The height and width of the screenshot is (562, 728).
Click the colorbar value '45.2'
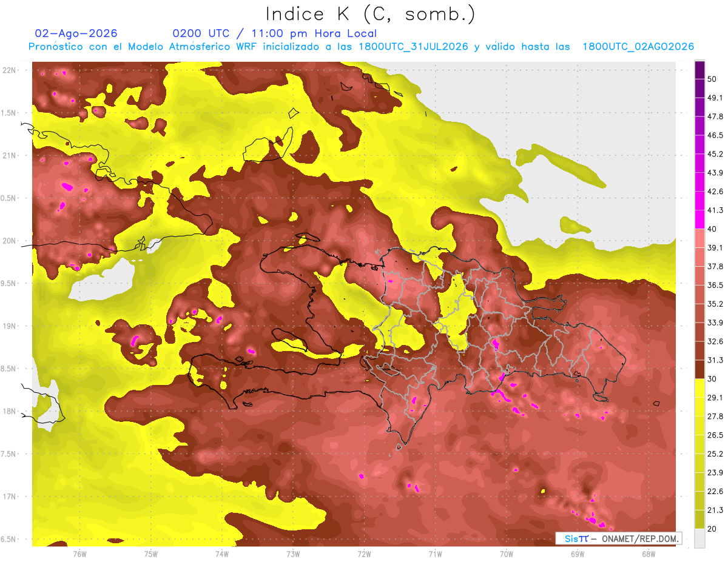pos(716,154)
